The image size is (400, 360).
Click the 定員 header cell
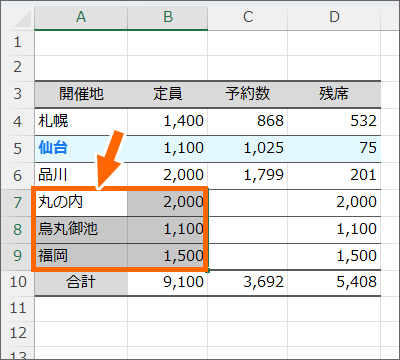168,94
